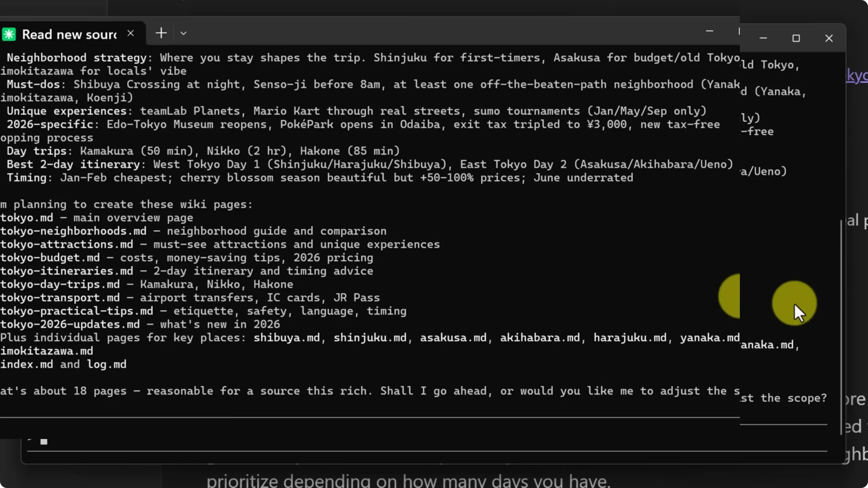Click 'tokyo-transport.md' in the page list
The height and width of the screenshot is (488, 868).
point(60,298)
